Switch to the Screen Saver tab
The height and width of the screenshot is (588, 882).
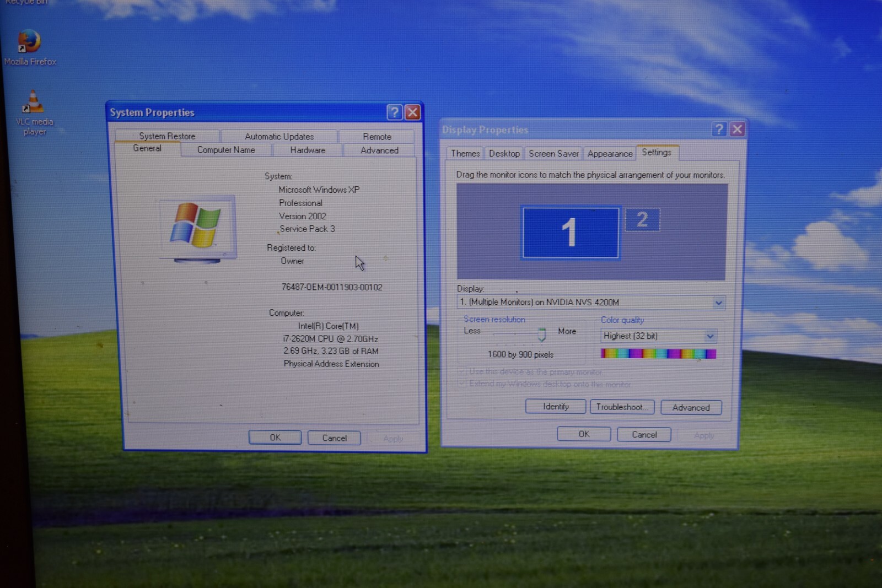(553, 154)
